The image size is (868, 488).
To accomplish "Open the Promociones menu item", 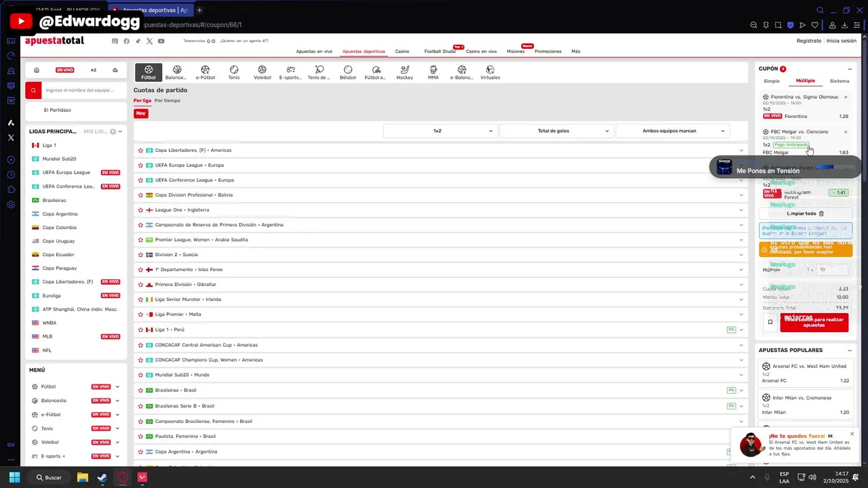I will [x=548, y=52].
